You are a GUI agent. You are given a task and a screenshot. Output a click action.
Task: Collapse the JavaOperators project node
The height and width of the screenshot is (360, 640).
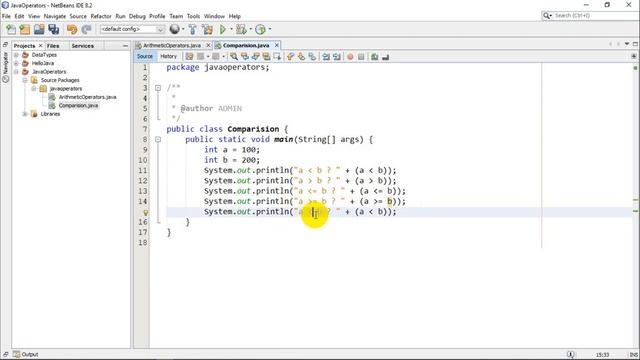(x=16, y=72)
